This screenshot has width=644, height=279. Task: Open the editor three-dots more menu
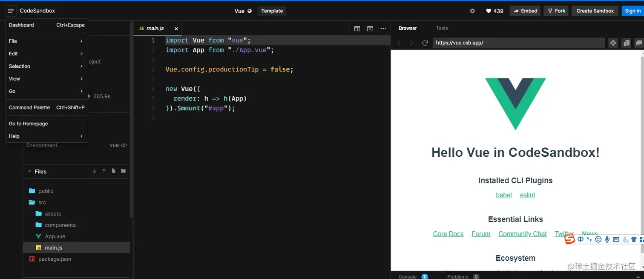[383, 29]
